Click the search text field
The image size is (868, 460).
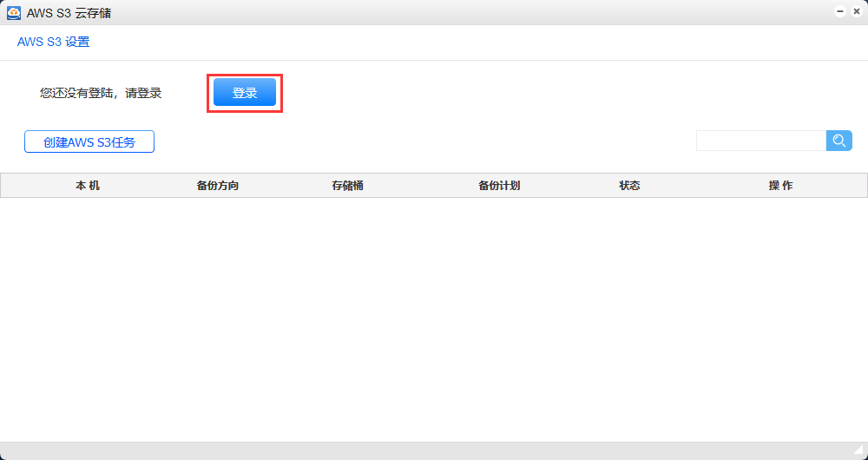pyautogui.click(x=761, y=141)
